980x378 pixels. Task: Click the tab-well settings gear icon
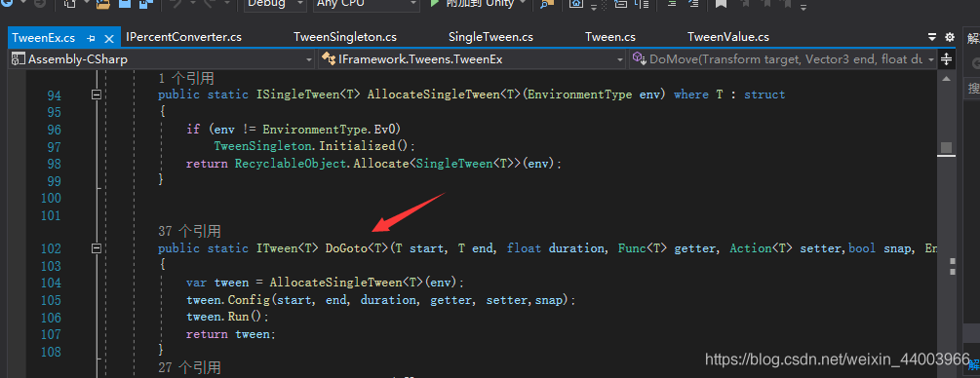tap(950, 37)
